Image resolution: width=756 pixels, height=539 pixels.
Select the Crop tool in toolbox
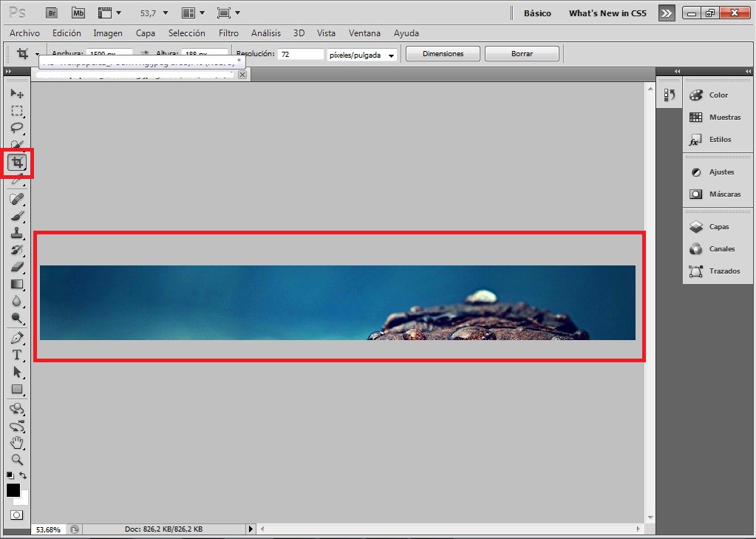(x=18, y=162)
